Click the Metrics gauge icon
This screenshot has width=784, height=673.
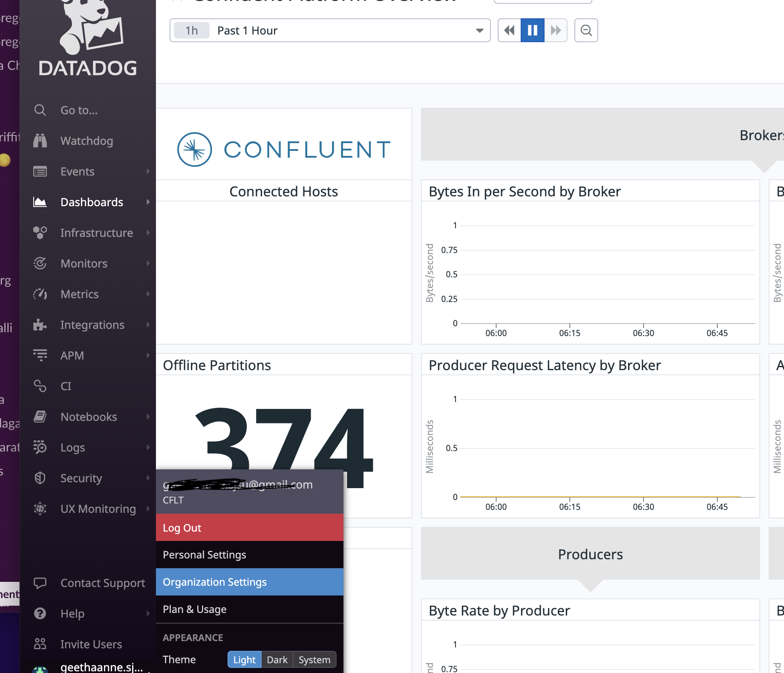pos(40,294)
